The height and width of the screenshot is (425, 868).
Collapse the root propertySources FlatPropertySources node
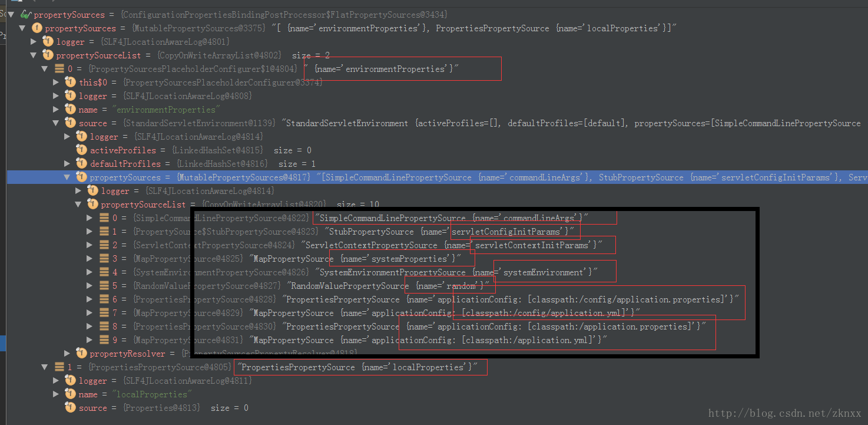coord(12,14)
